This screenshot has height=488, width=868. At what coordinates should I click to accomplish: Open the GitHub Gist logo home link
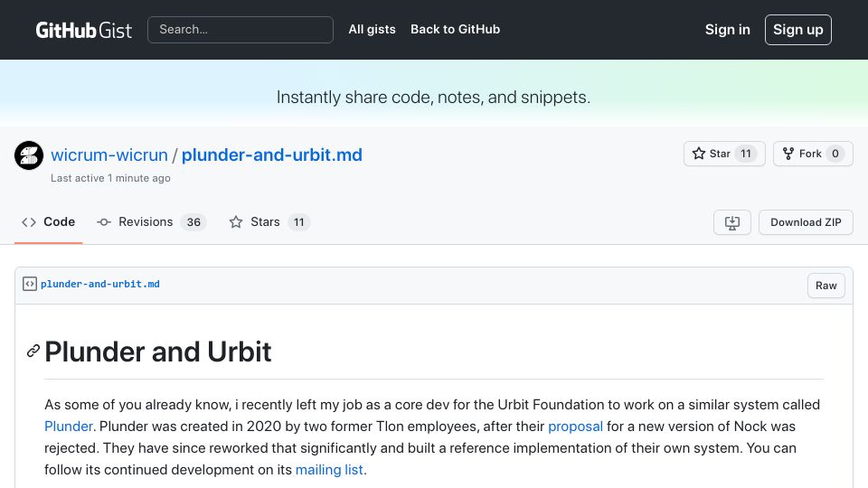[83, 30]
